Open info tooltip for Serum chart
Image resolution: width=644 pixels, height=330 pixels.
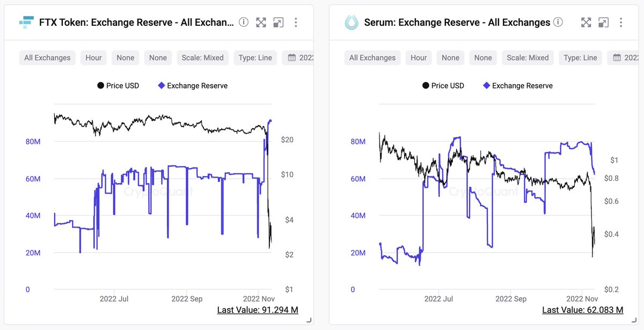[558, 22]
